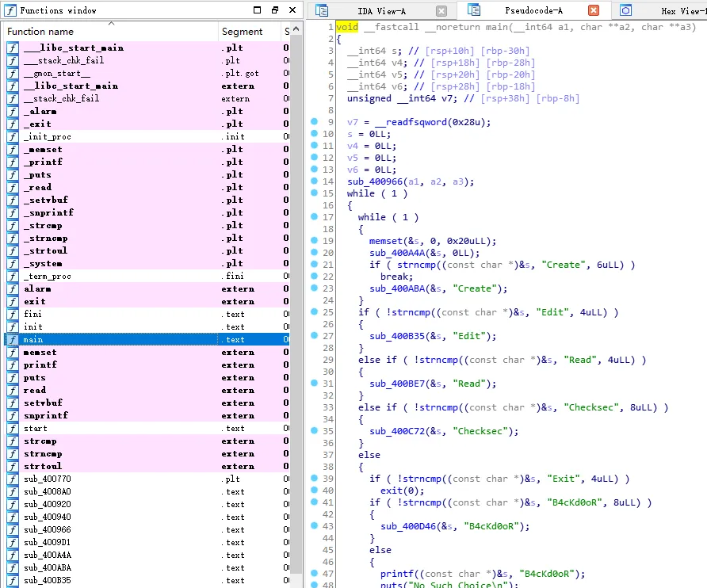Click the Pseudocode-A tab icon
This screenshot has height=588, width=707.
click(x=474, y=10)
